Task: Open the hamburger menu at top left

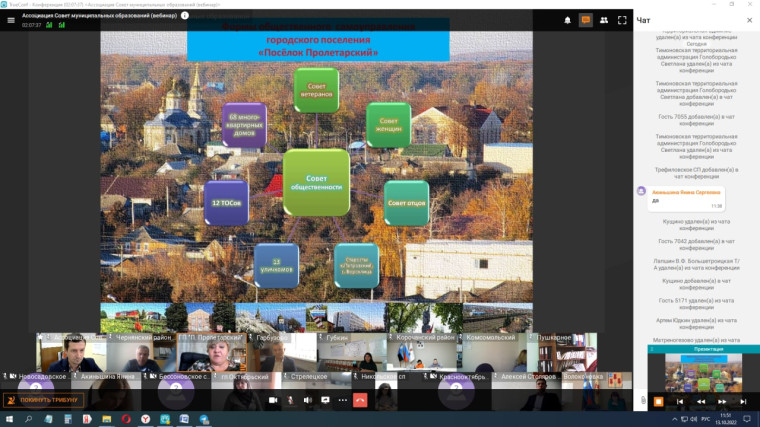Action: (11, 19)
